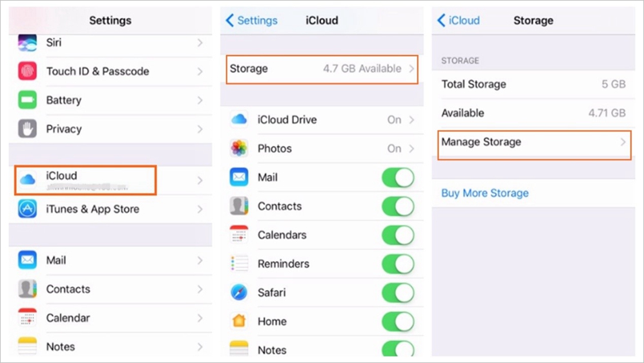This screenshot has height=363, width=644.
Task: Tap the Calendar icon in Settings
Action: click(x=28, y=317)
